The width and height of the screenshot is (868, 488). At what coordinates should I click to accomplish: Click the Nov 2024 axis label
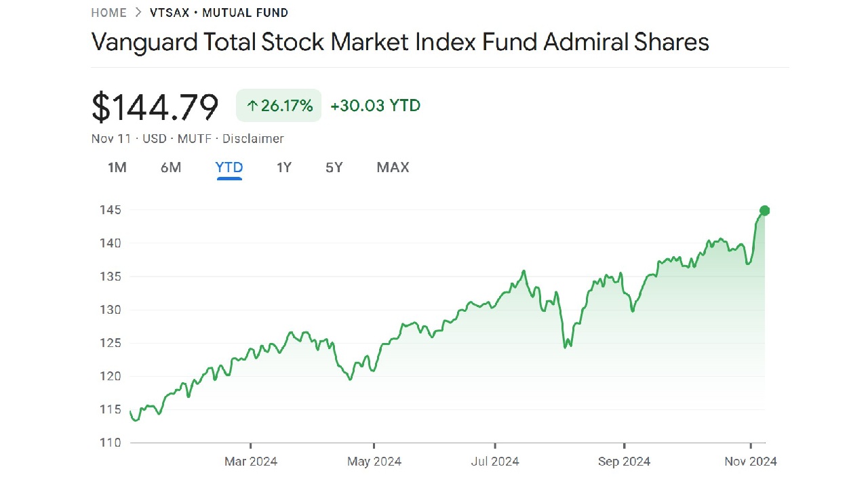click(750, 462)
